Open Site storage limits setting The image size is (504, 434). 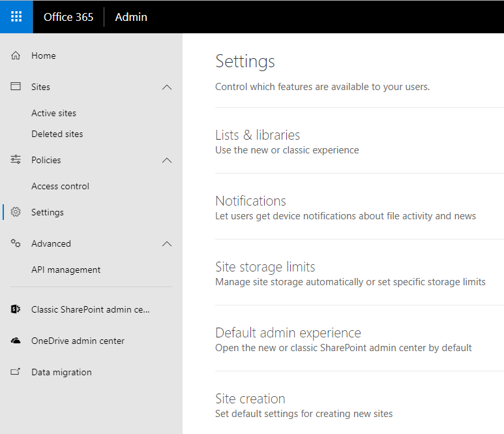pyautogui.click(x=265, y=267)
